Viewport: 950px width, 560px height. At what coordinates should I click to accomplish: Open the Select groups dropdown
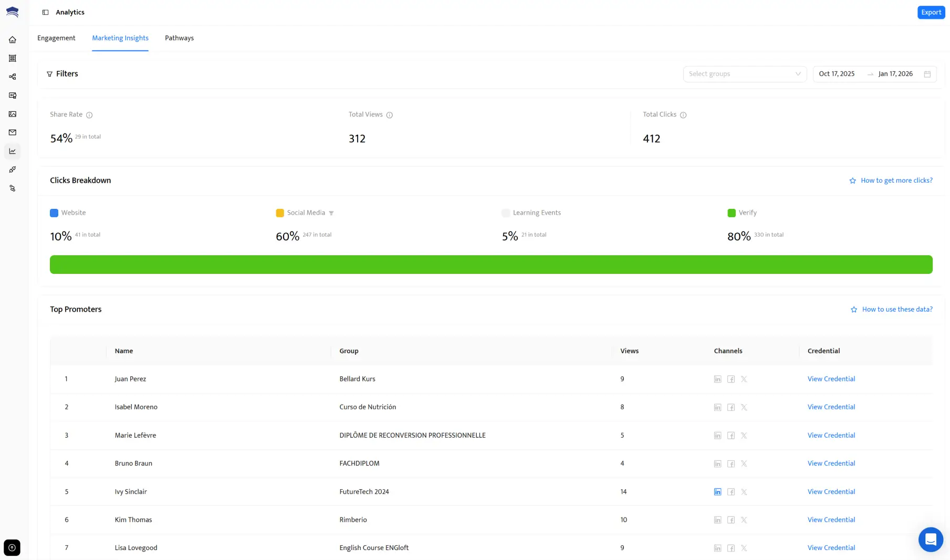[744, 73]
